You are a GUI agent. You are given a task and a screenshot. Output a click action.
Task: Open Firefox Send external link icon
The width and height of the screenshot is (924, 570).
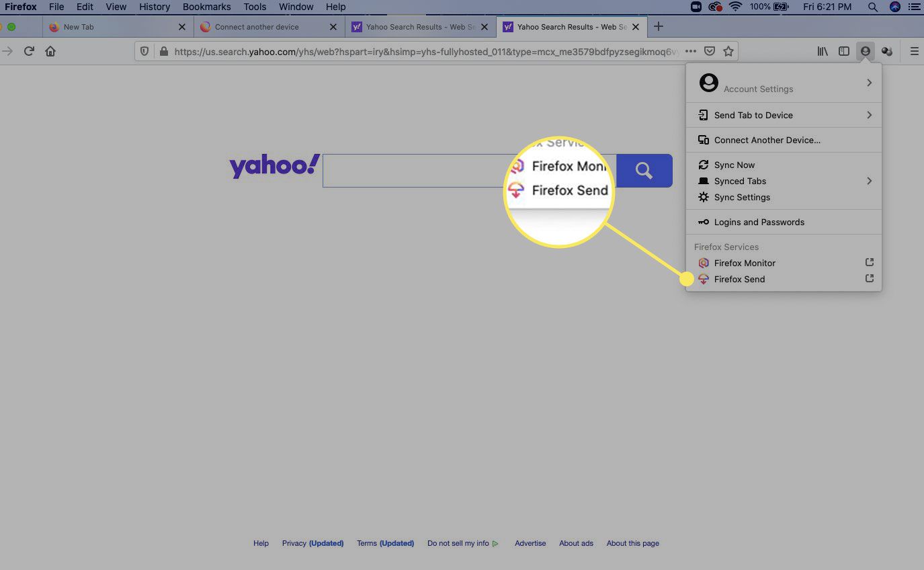click(x=870, y=278)
